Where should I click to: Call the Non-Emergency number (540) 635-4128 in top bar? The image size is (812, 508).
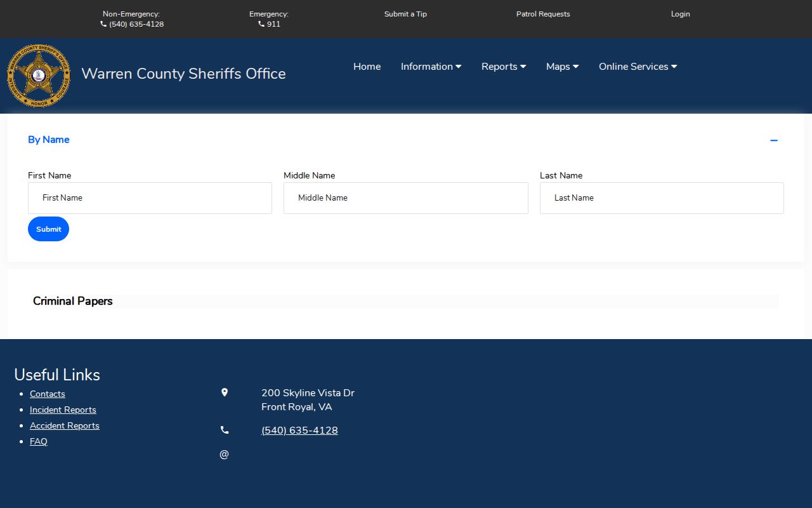coord(136,24)
